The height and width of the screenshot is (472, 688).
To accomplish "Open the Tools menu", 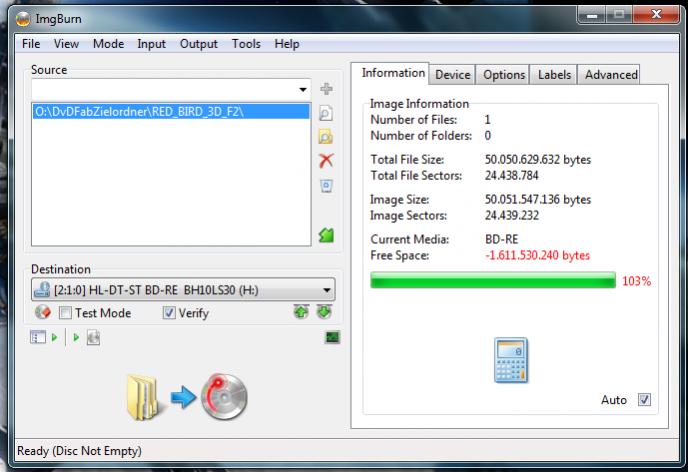I will point(246,44).
